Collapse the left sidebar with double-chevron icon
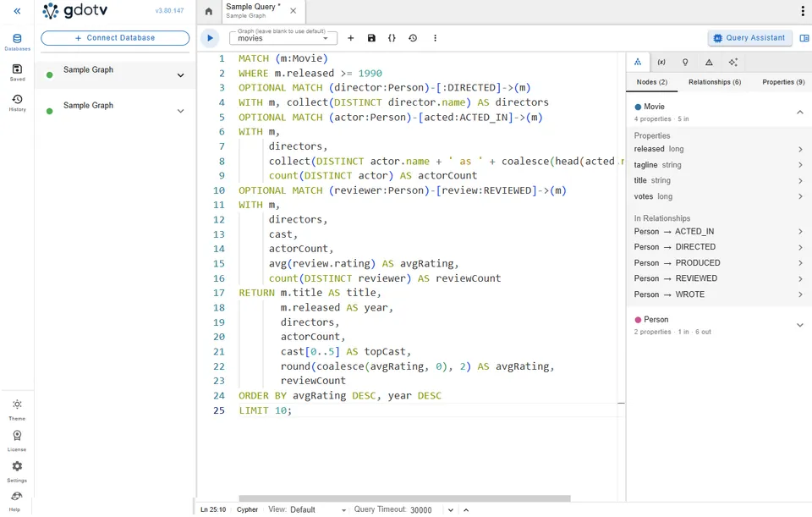Image resolution: width=812 pixels, height=517 pixels. [17, 11]
